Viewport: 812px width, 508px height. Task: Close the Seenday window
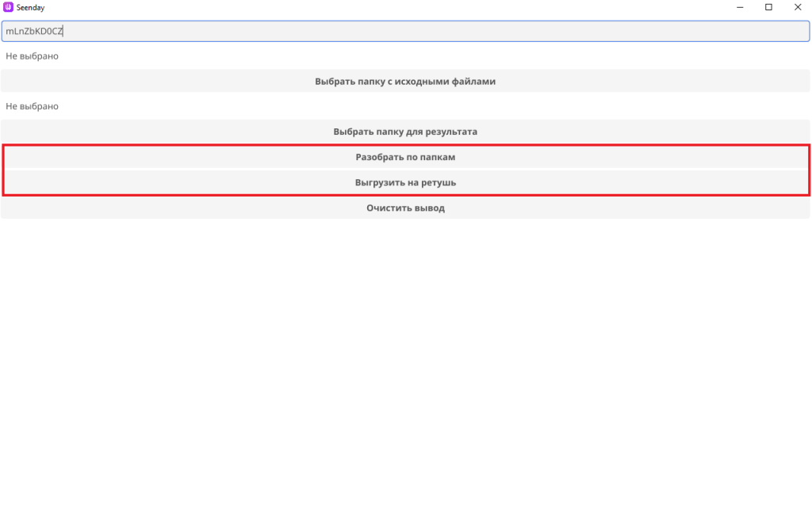tap(797, 7)
